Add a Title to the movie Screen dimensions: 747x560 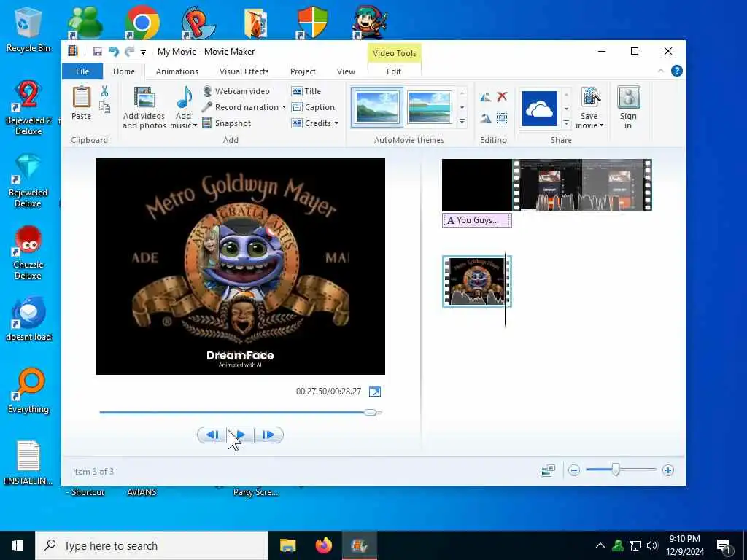[306, 91]
